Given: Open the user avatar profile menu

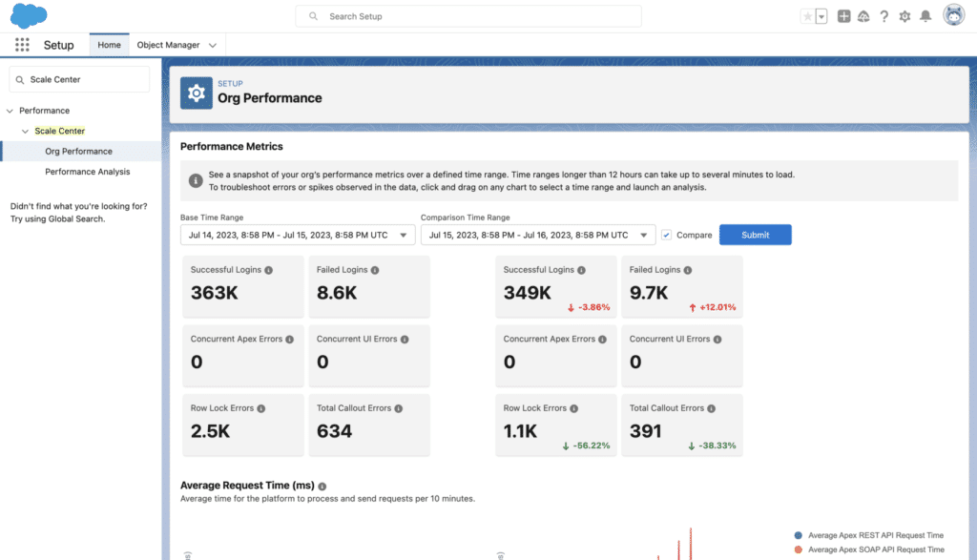Looking at the screenshot, I should (953, 15).
